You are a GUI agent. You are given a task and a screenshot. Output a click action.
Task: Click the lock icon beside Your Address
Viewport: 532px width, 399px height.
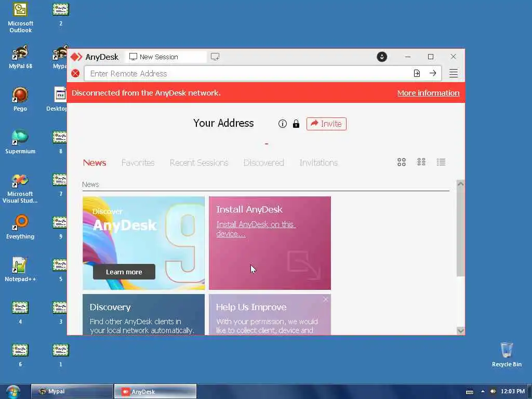296,124
